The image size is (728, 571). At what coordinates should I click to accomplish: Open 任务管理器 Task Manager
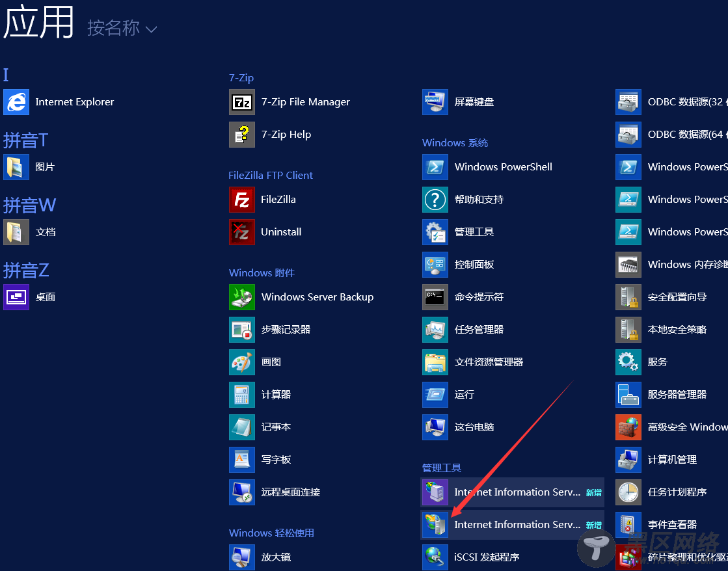click(463, 330)
